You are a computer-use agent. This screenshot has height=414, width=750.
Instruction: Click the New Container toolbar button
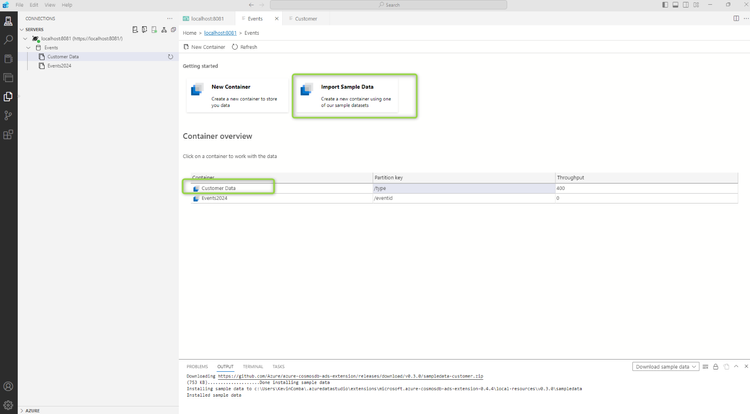pos(204,47)
